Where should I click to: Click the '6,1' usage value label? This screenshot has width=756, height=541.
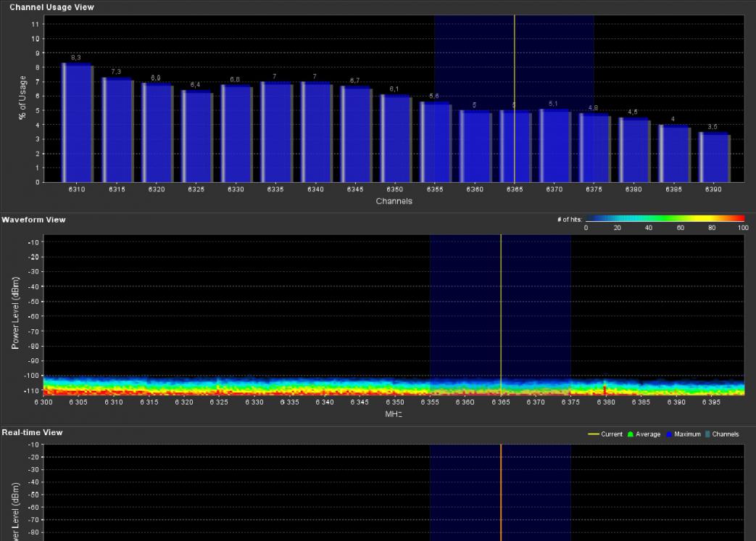(x=394, y=89)
